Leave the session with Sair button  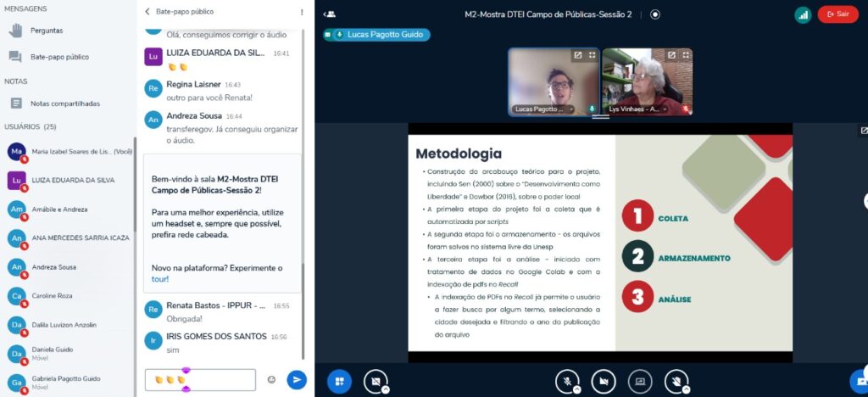pos(837,14)
